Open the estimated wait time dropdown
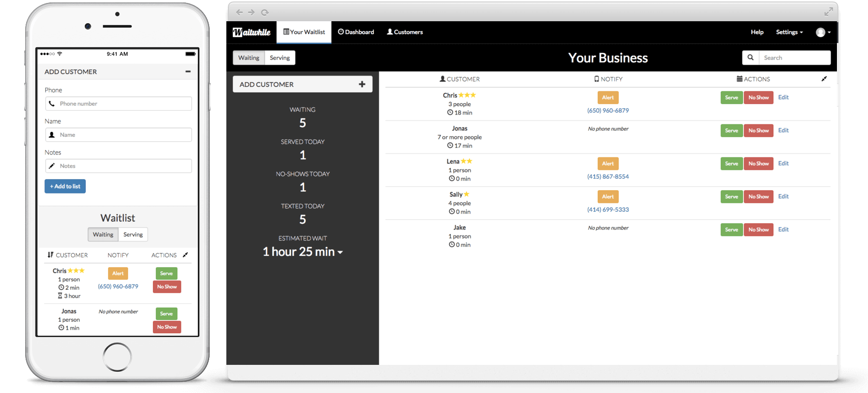The width and height of the screenshot is (868, 393). pyautogui.click(x=303, y=252)
